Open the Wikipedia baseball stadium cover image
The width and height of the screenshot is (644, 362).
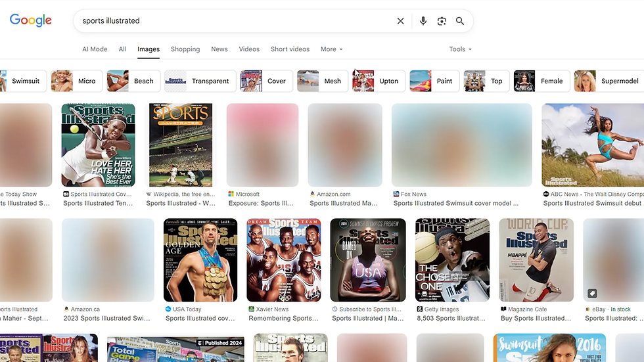[x=181, y=145]
